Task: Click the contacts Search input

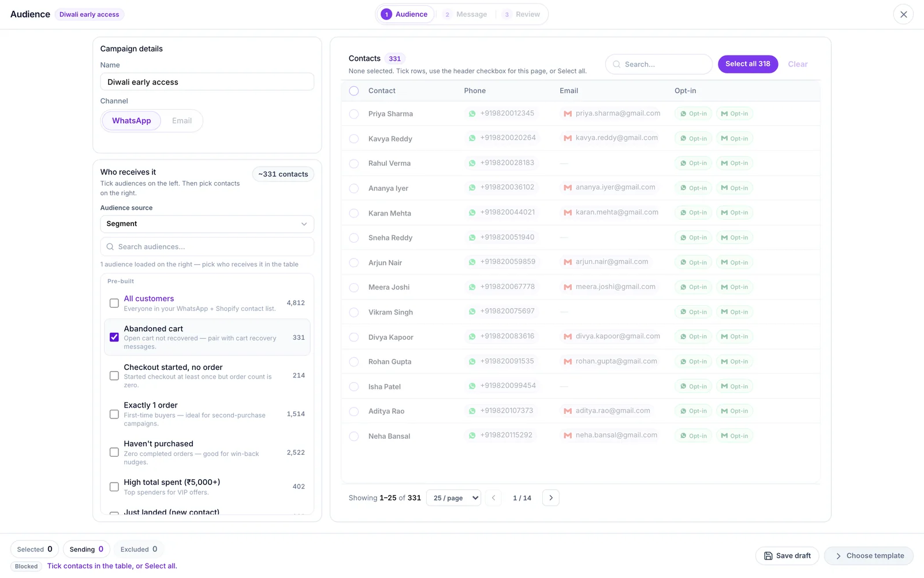Action: tap(659, 64)
